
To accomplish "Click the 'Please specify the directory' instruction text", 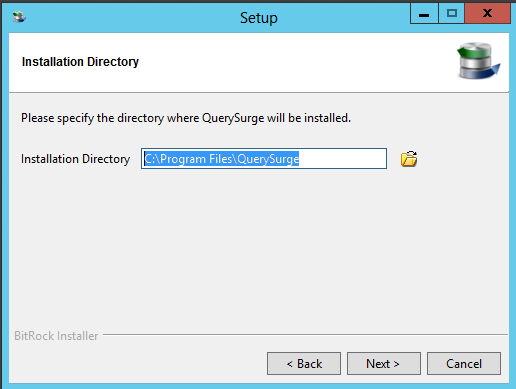I will [x=186, y=118].
